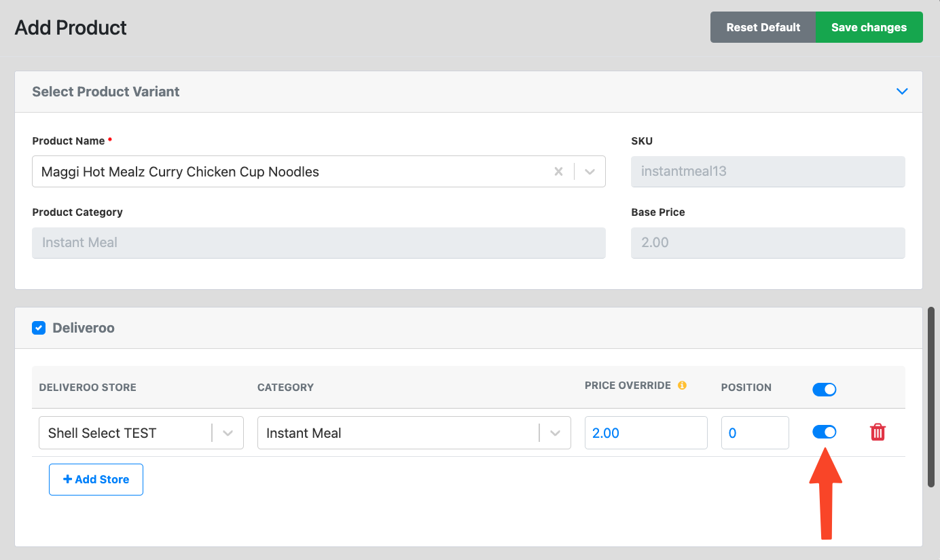Click the Save changes button
The image size is (940, 560).
(x=869, y=27)
